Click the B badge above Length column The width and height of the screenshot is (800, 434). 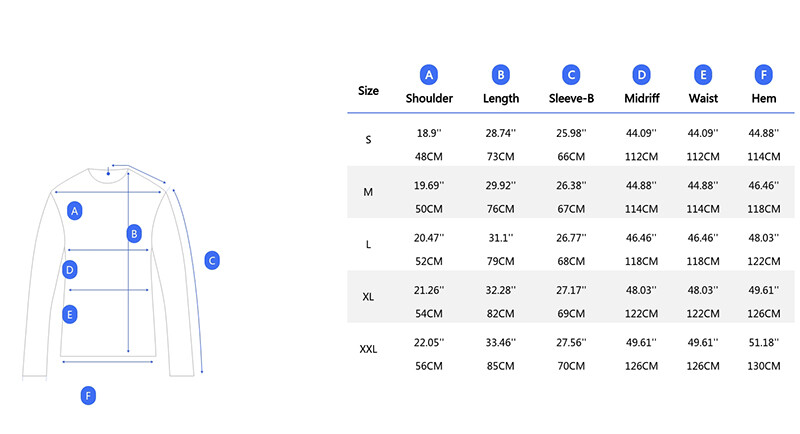point(501,74)
